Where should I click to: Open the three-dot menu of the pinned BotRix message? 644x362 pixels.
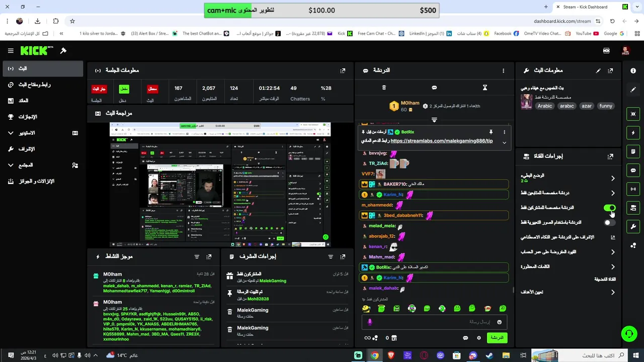504,132
